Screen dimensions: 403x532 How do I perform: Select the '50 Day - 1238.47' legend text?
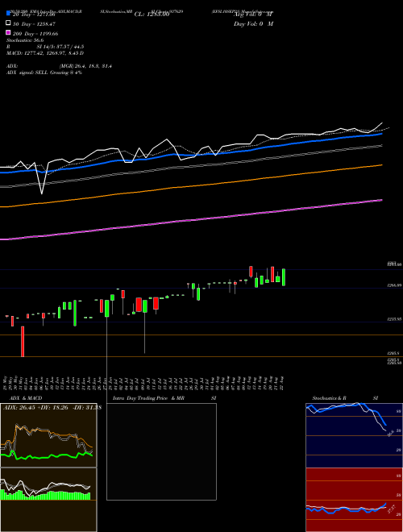[x=34, y=24]
